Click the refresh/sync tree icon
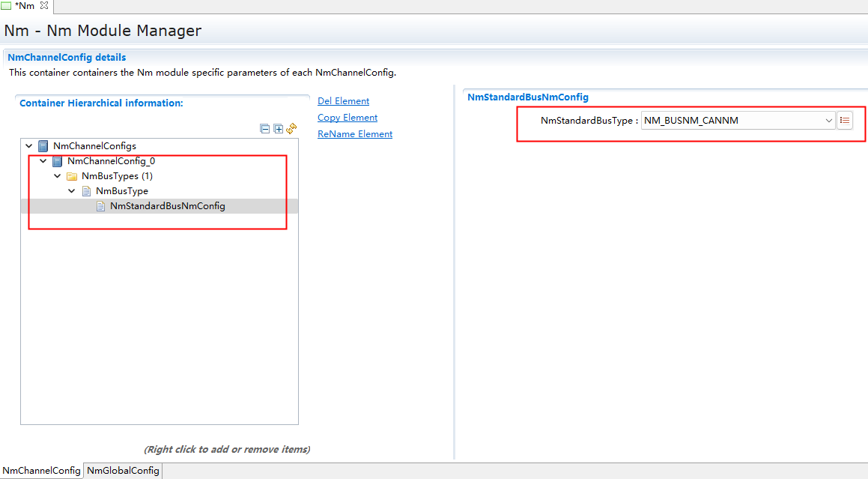Viewport: 868px width, 479px height. click(291, 129)
